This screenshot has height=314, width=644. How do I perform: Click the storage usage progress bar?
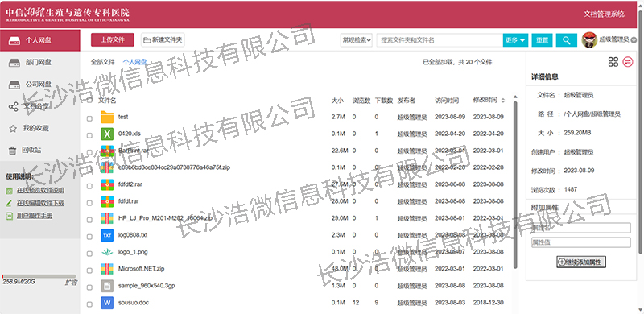point(39,276)
